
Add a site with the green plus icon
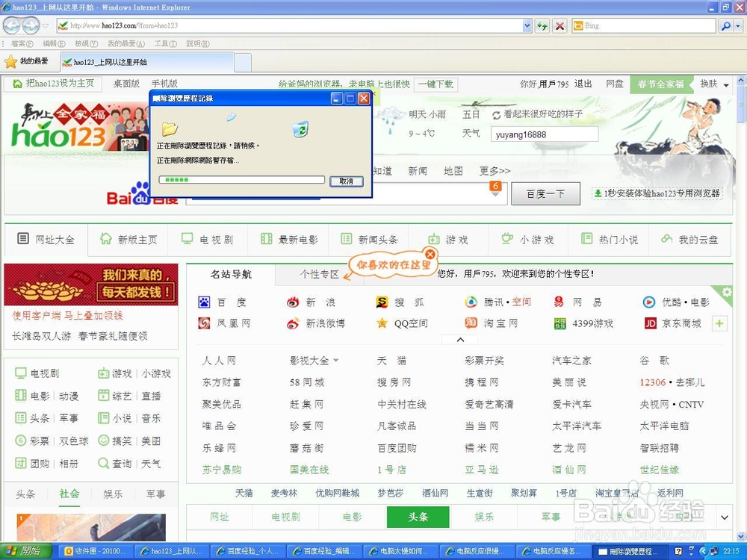tap(719, 324)
